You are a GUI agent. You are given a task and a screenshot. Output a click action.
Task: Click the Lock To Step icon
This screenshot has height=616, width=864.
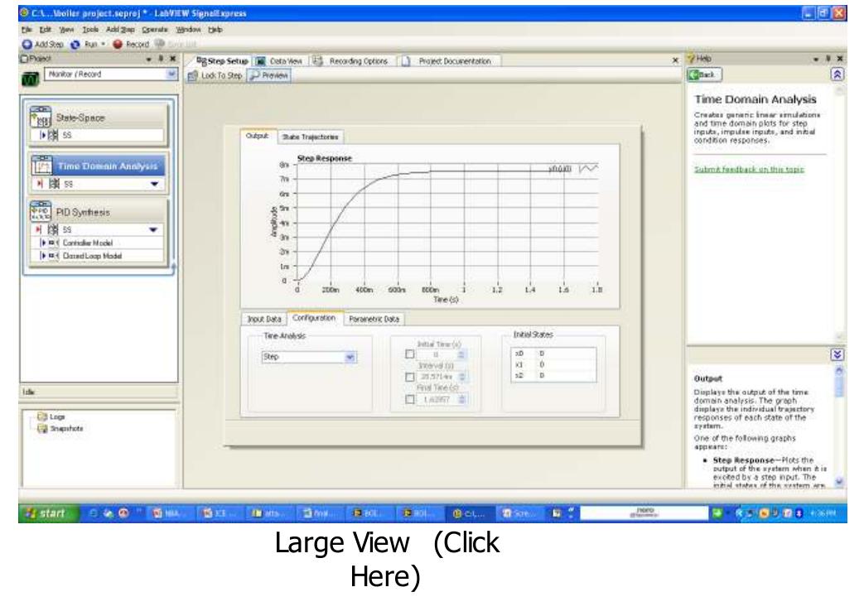click(x=192, y=75)
